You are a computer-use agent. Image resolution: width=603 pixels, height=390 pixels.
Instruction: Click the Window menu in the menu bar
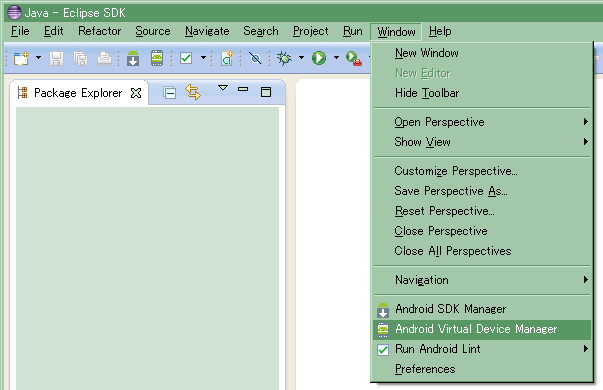pyautogui.click(x=396, y=32)
